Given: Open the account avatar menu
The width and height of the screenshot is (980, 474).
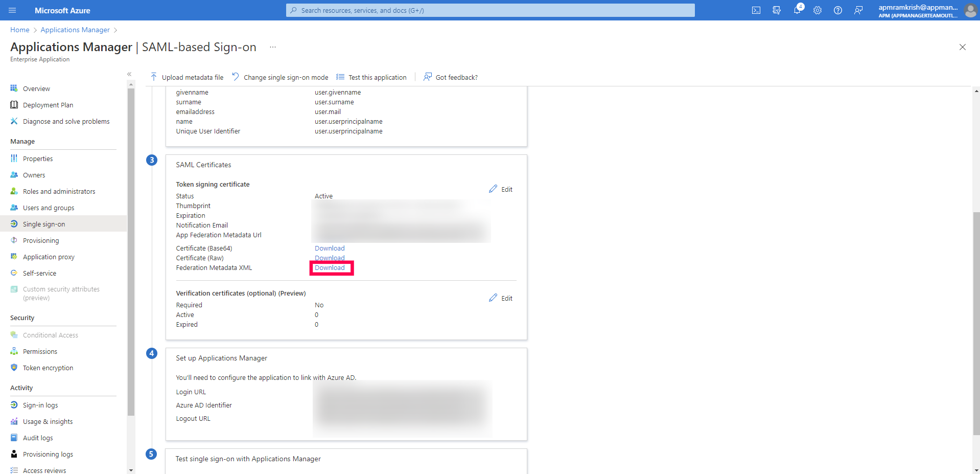Looking at the screenshot, I should [971, 10].
